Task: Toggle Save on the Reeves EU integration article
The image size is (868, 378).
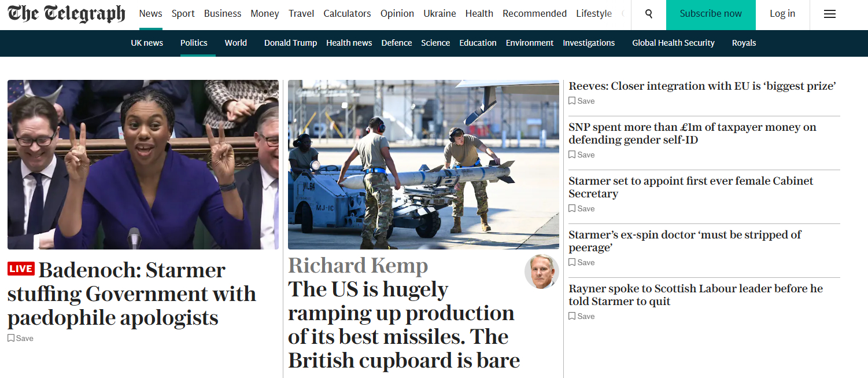Action: coord(582,101)
